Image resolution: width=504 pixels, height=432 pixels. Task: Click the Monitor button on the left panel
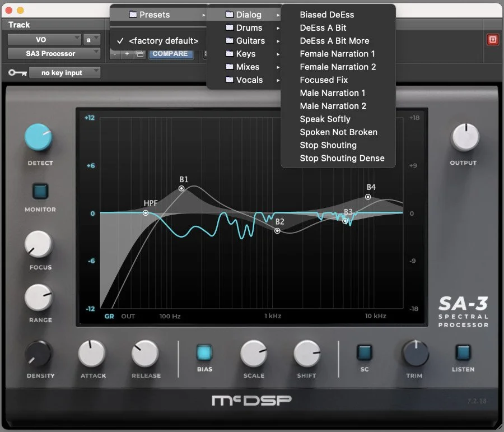coord(39,191)
